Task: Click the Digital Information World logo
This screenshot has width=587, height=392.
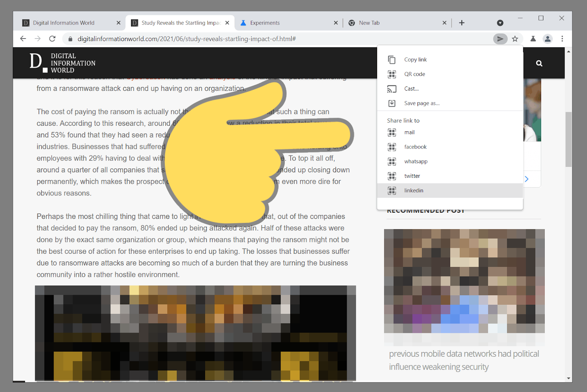Action: tap(62, 62)
